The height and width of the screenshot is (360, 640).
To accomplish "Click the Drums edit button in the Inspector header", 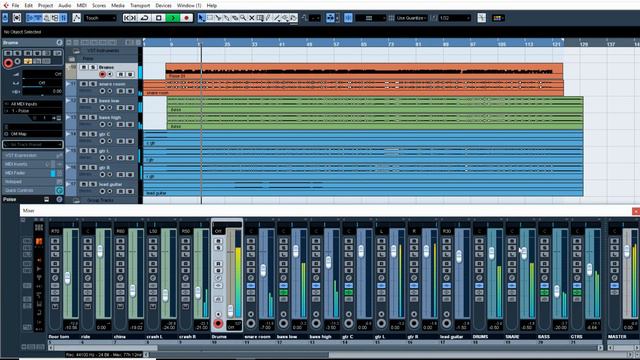I will click(x=60, y=42).
